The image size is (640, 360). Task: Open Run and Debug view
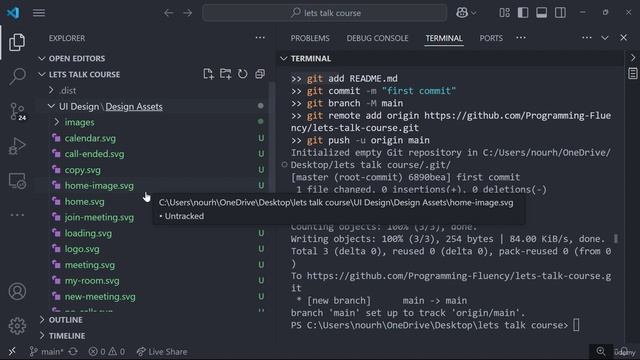[17, 146]
